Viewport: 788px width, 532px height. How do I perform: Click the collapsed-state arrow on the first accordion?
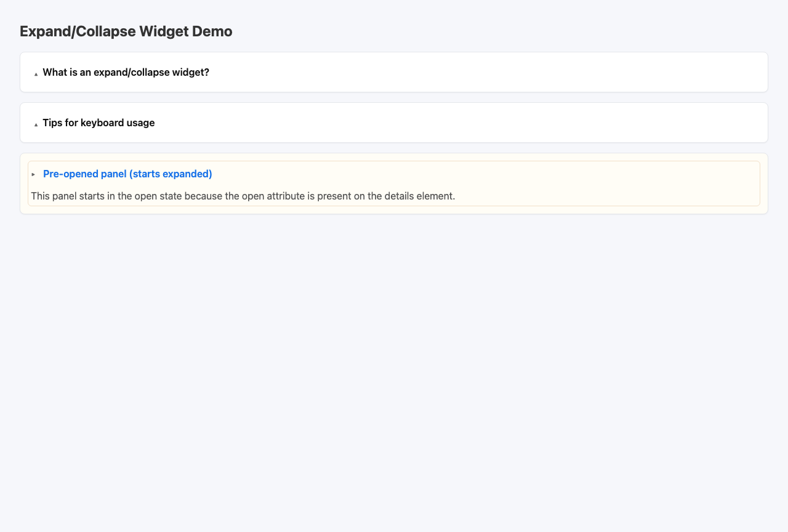(36, 73)
